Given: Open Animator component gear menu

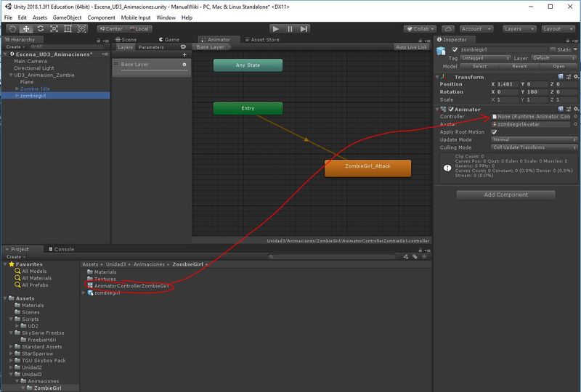Looking at the screenshot, I should pos(576,109).
